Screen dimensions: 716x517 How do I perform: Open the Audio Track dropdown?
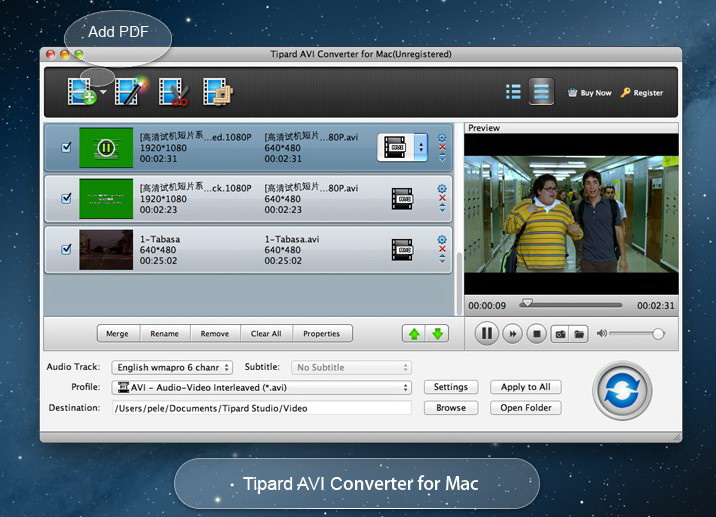tap(171, 368)
